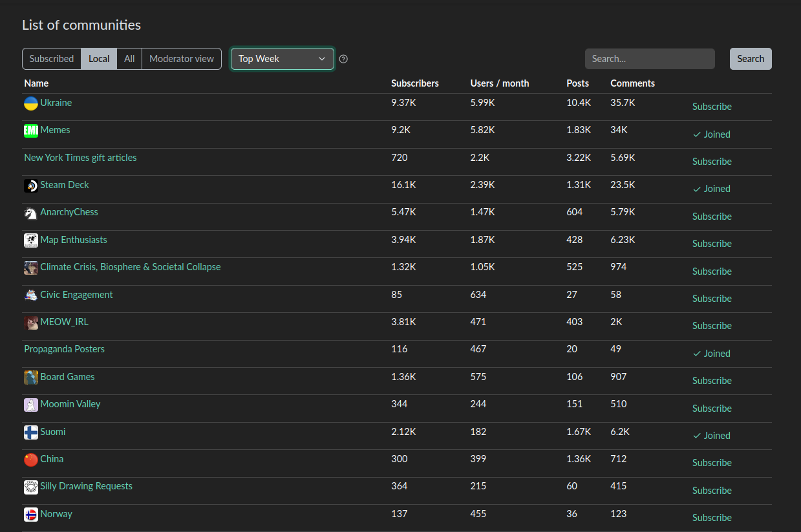Subscribe to New York Times gift articles
Viewport: 801px width, 532px height.
(712, 162)
